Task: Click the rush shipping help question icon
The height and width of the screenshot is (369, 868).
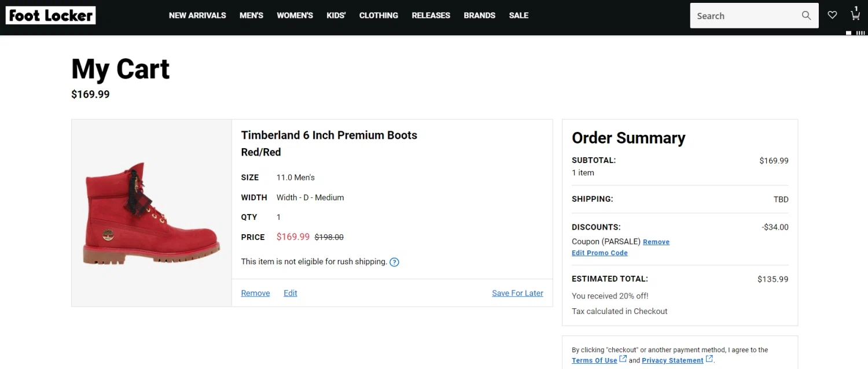Action: coord(394,262)
